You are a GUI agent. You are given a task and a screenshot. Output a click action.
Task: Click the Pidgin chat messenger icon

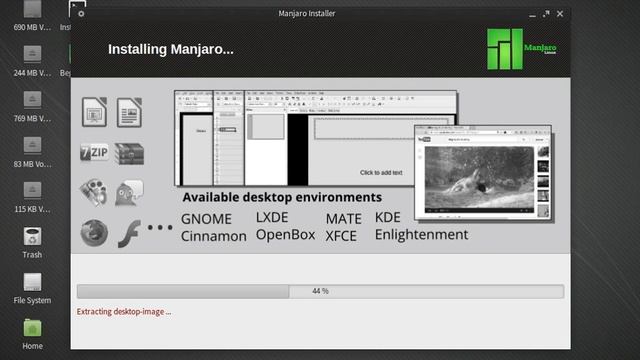click(129, 193)
